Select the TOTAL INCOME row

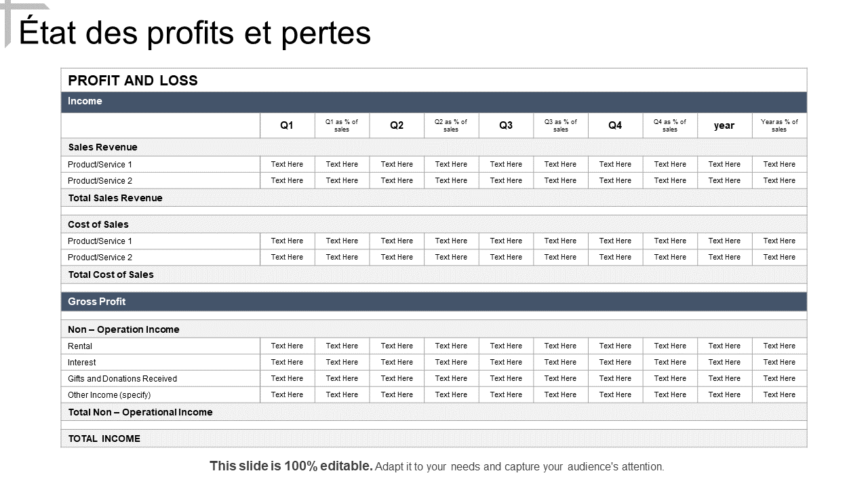(x=434, y=439)
